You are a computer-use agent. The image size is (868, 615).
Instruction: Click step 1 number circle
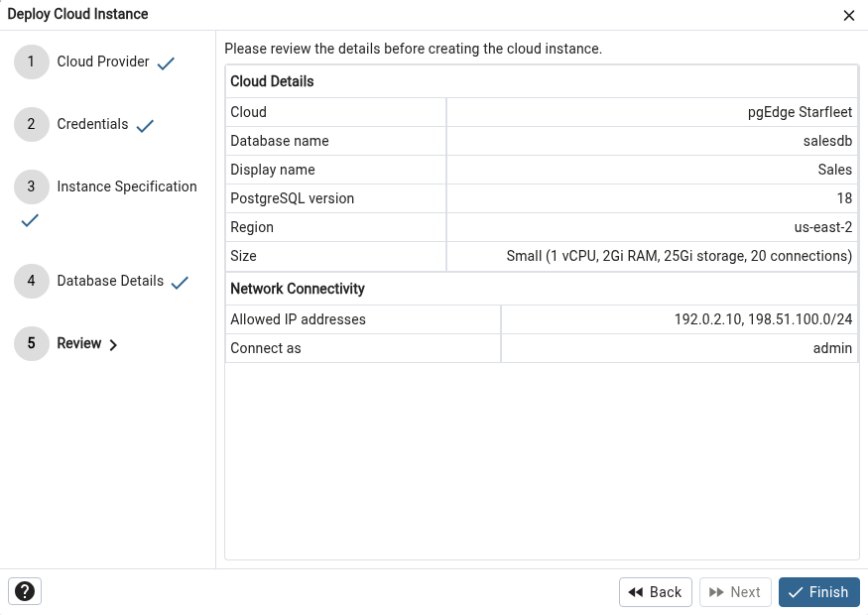pyautogui.click(x=31, y=61)
